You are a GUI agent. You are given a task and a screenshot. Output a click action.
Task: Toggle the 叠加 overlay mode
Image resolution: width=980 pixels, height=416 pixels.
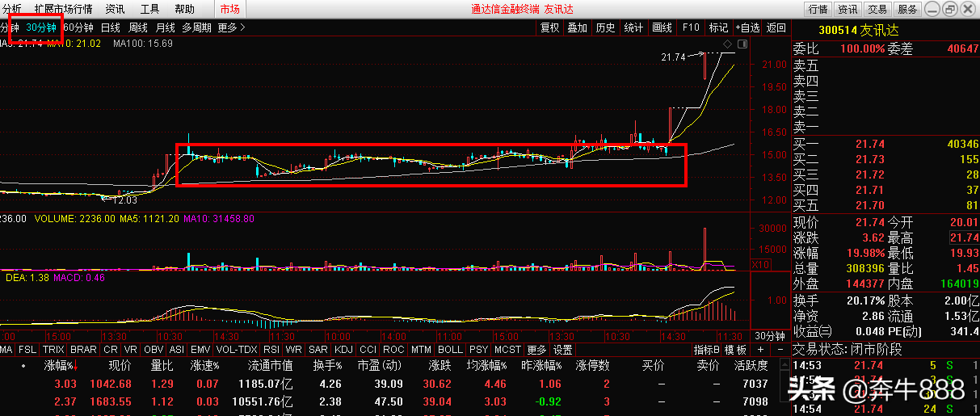click(x=577, y=27)
